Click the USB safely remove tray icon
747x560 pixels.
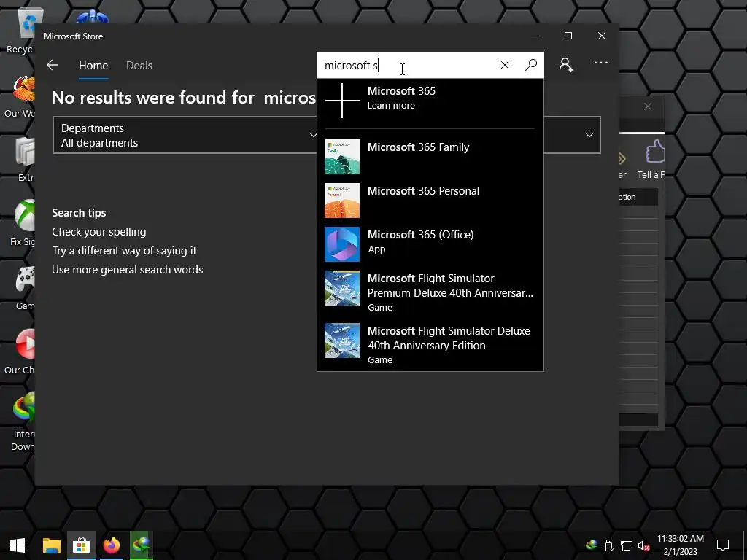(x=609, y=545)
